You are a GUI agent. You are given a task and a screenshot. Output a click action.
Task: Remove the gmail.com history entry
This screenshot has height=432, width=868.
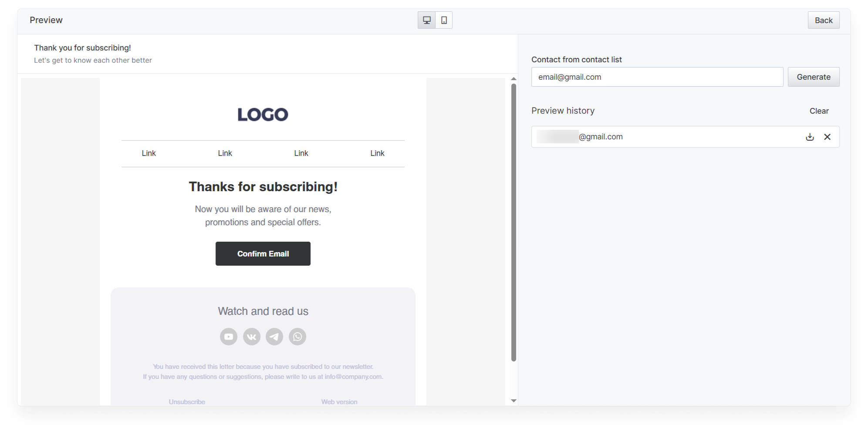827,137
